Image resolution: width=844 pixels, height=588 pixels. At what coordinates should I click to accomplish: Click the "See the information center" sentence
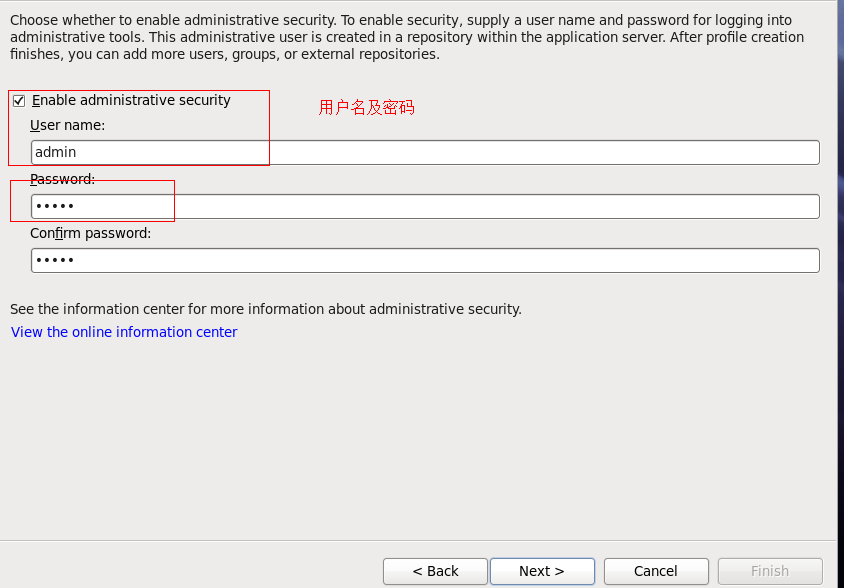[x=265, y=309]
